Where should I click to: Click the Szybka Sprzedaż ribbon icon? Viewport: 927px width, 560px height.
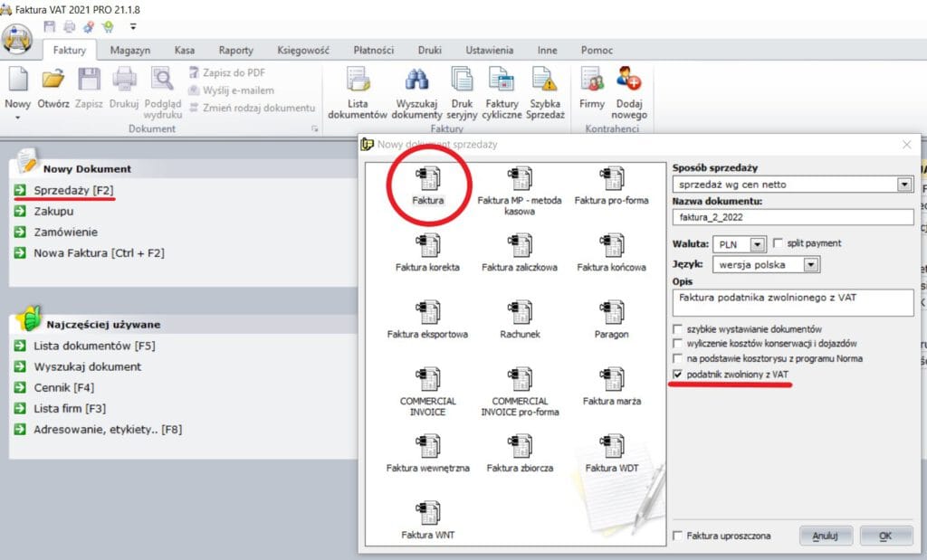click(546, 81)
